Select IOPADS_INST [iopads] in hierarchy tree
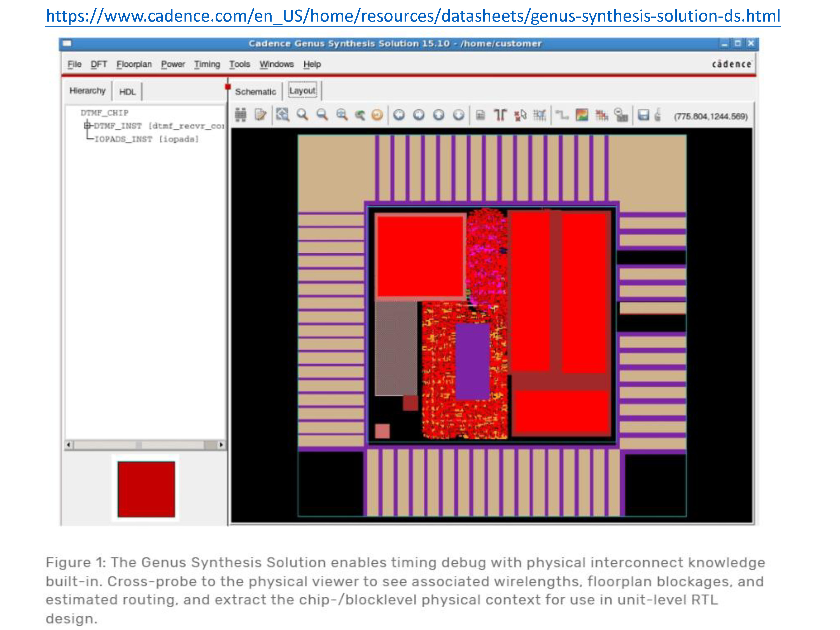The height and width of the screenshot is (630, 840). point(147,139)
